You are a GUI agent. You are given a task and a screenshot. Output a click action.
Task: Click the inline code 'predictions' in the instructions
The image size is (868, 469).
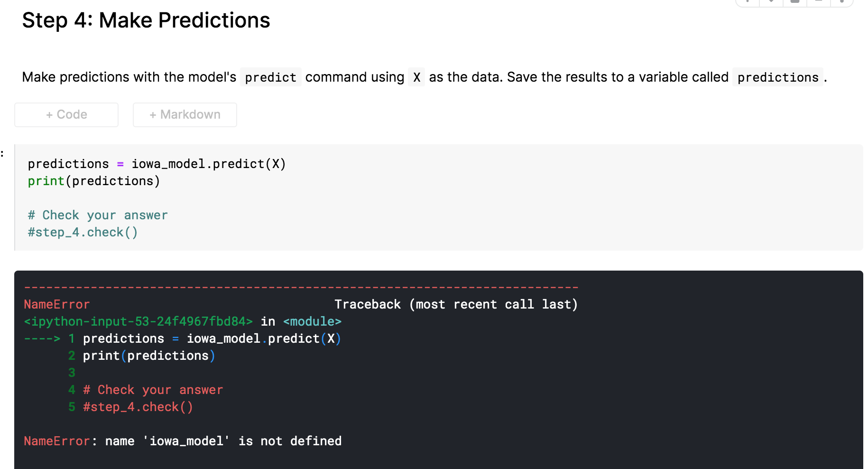(x=778, y=77)
